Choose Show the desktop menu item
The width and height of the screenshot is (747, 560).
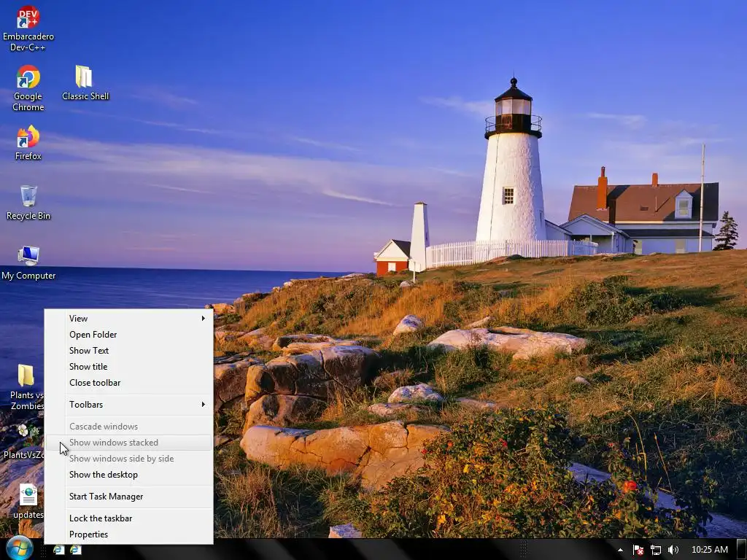click(129, 475)
